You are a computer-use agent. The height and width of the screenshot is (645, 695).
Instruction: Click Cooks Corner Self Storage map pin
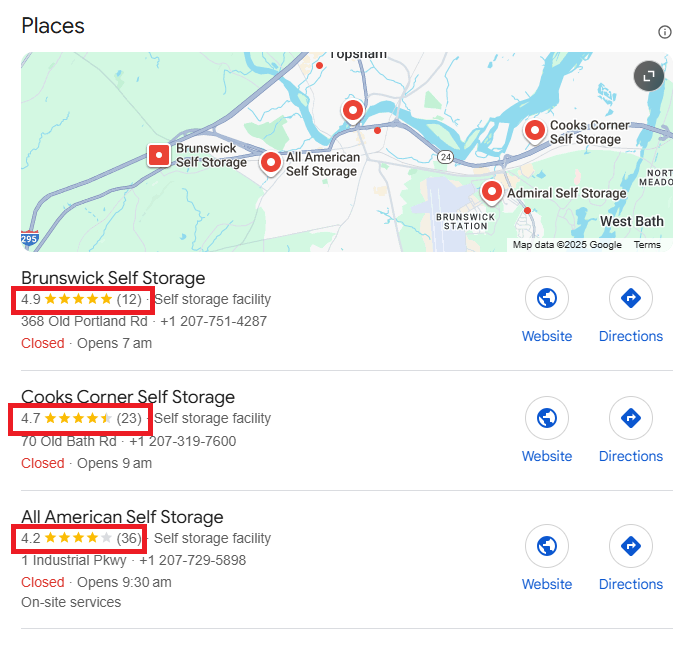tap(535, 130)
